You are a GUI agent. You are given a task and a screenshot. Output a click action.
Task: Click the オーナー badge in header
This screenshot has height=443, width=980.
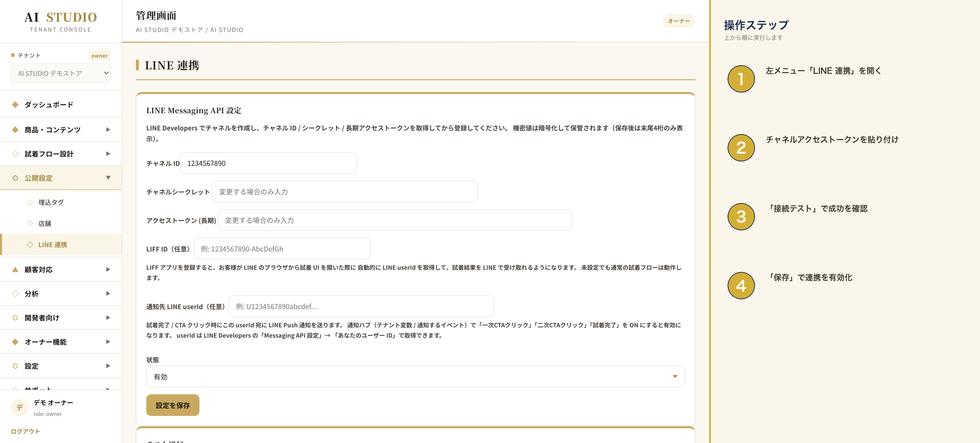tap(679, 21)
